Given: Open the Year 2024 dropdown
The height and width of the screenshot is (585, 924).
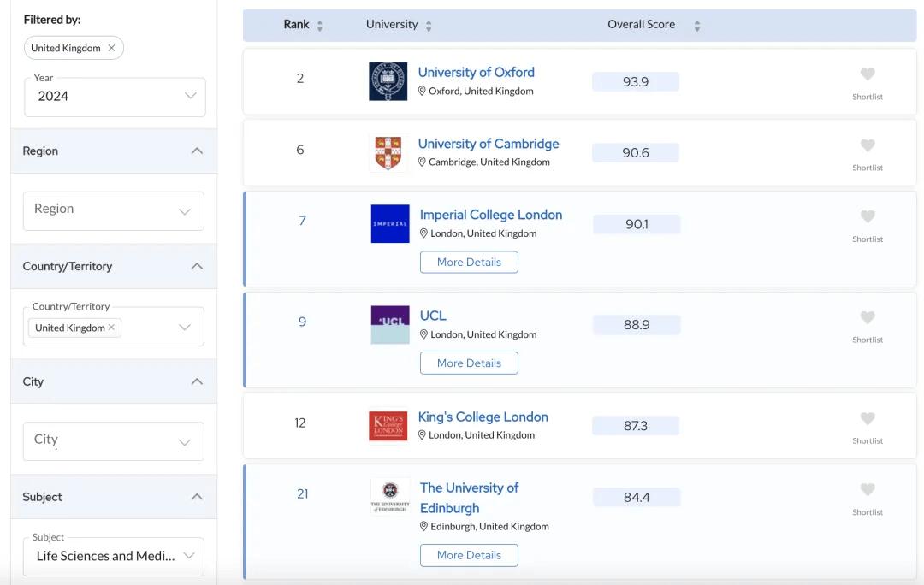Looking at the screenshot, I should pyautogui.click(x=115, y=97).
